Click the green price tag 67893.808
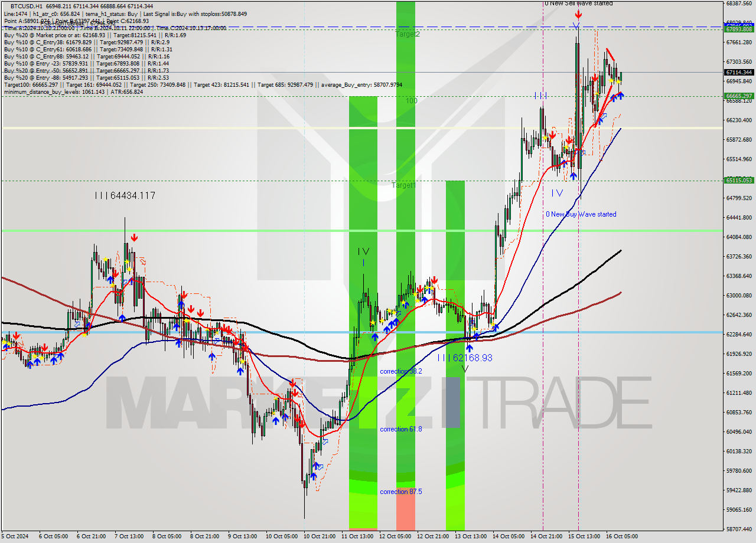The image size is (756, 543). pyautogui.click(x=739, y=28)
